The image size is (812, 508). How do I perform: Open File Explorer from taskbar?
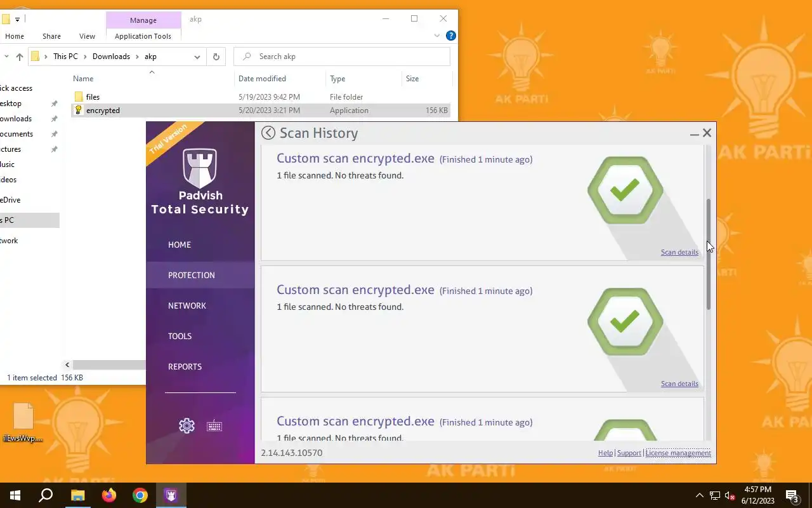77,495
